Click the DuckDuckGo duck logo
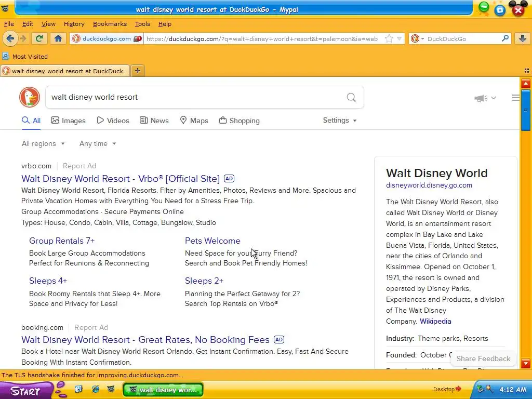The image size is (532, 399). tap(30, 97)
